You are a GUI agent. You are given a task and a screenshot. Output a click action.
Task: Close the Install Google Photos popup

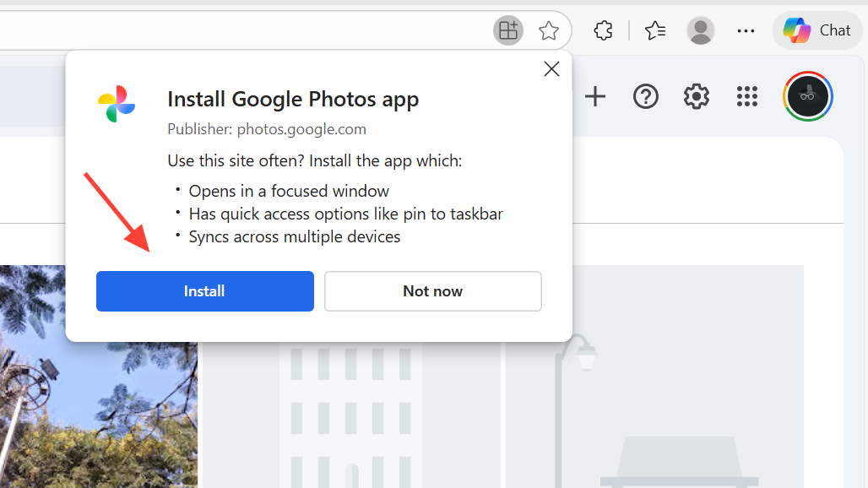pyautogui.click(x=551, y=69)
